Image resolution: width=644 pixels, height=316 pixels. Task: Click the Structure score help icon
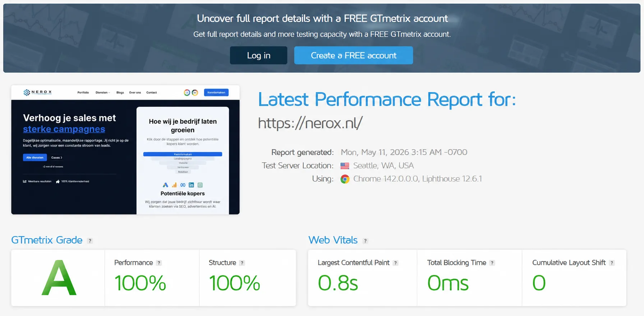coord(242,263)
